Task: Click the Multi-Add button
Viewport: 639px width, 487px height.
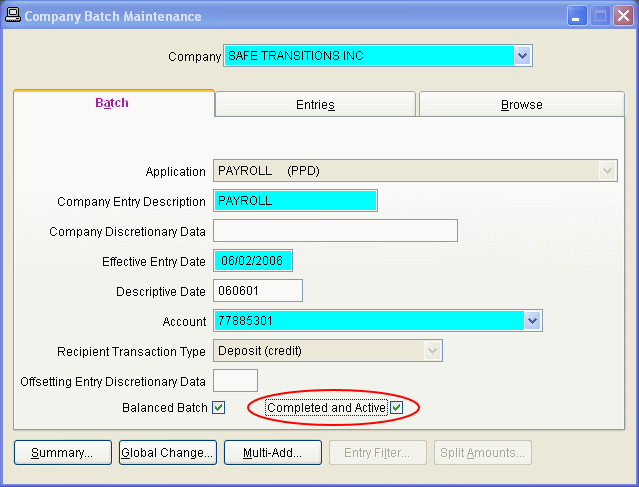Action: [x=272, y=453]
